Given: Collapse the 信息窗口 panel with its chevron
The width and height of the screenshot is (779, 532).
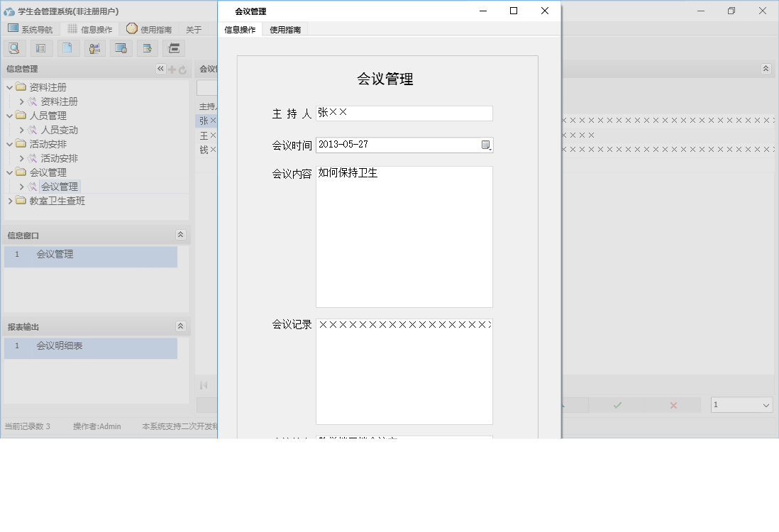Looking at the screenshot, I should pyautogui.click(x=182, y=234).
